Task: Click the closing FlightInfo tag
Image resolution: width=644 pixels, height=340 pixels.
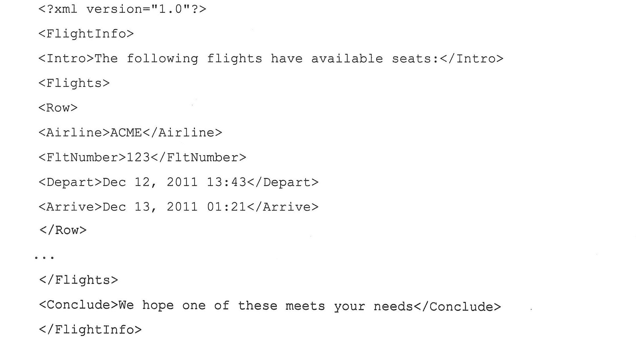Action: [x=90, y=330]
